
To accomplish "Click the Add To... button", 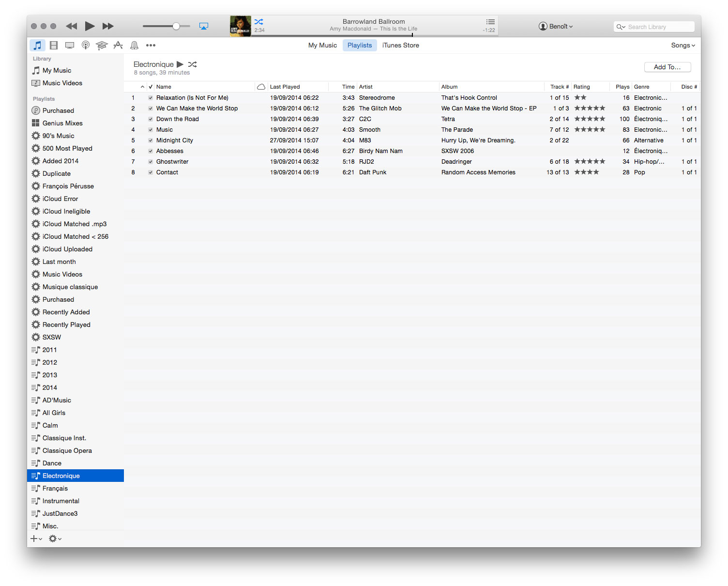I will coord(667,67).
